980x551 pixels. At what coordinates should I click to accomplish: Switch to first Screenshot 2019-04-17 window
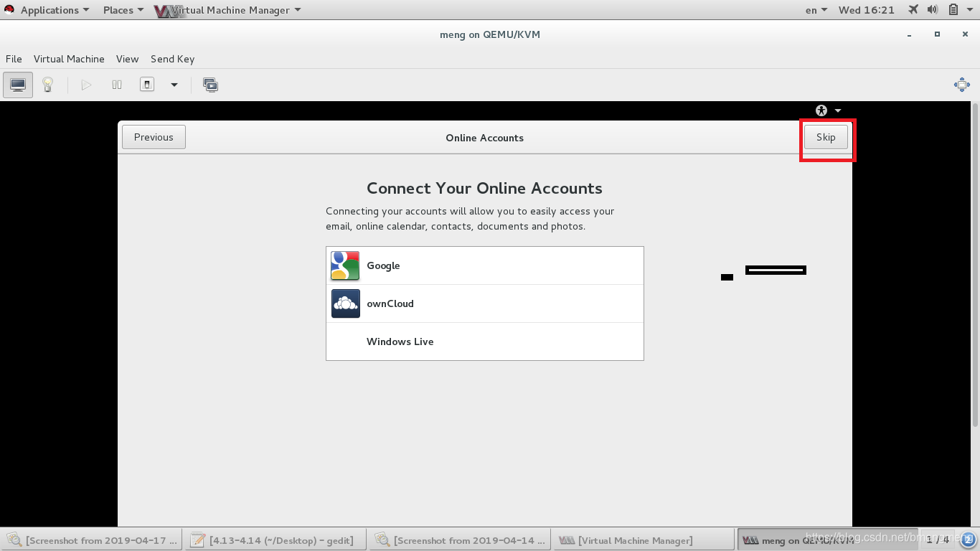[x=92, y=540]
